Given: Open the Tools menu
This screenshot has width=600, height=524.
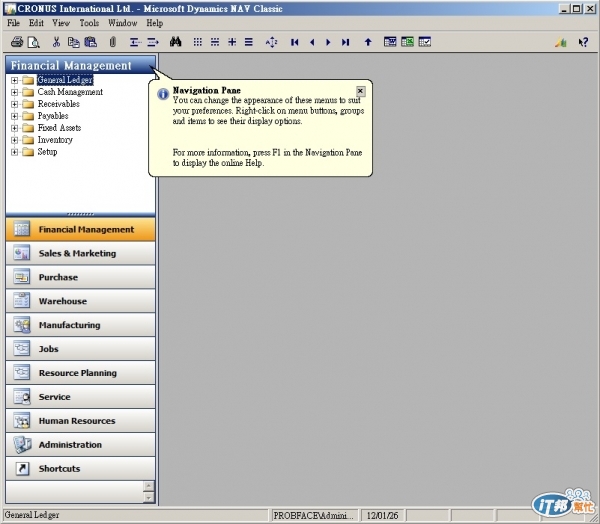Looking at the screenshot, I should coord(89,23).
